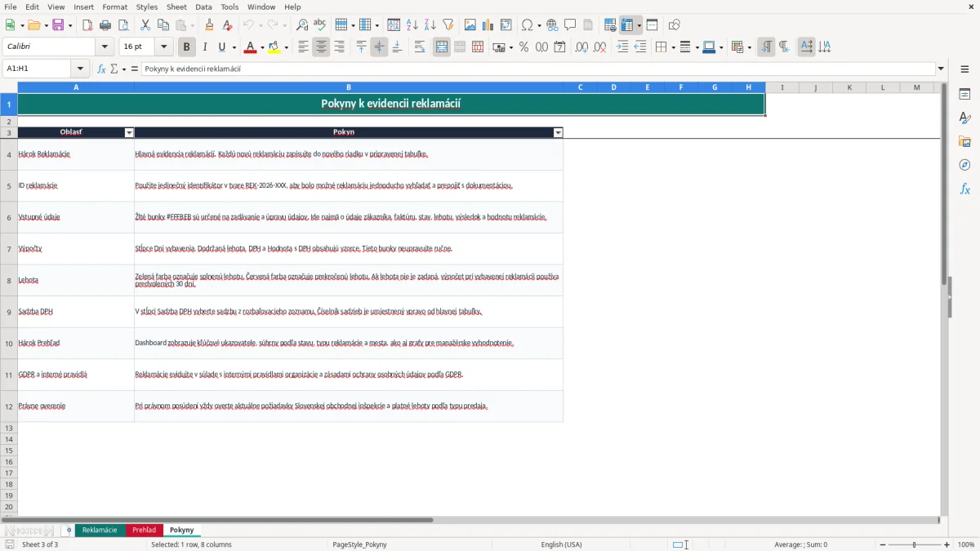Click Add Decimal Place button

pos(581,47)
